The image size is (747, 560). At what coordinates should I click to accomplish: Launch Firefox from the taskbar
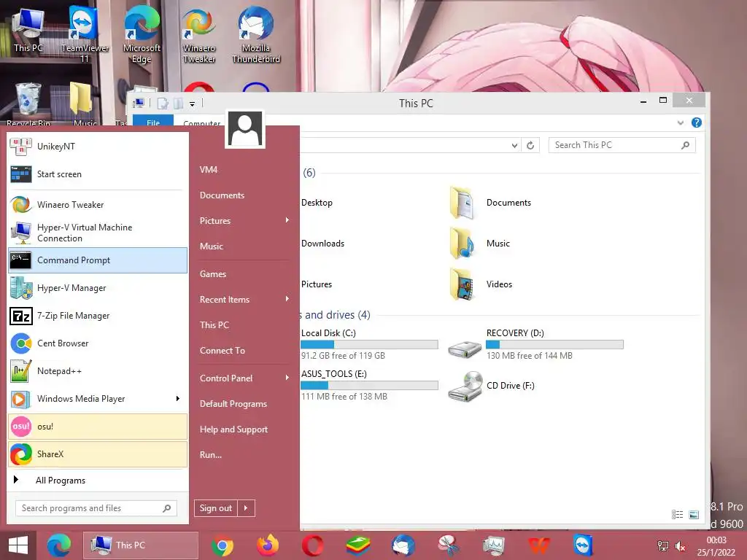[x=268, y=545]
